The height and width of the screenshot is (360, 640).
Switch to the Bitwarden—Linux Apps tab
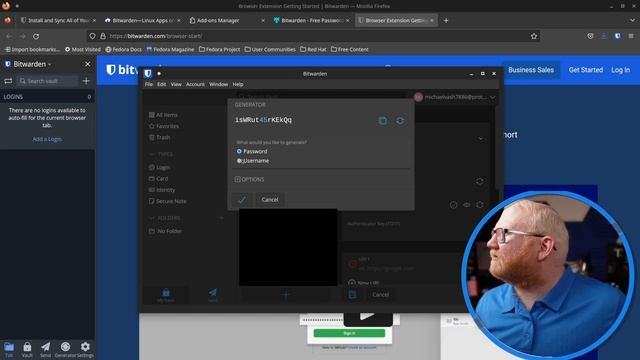142,20
